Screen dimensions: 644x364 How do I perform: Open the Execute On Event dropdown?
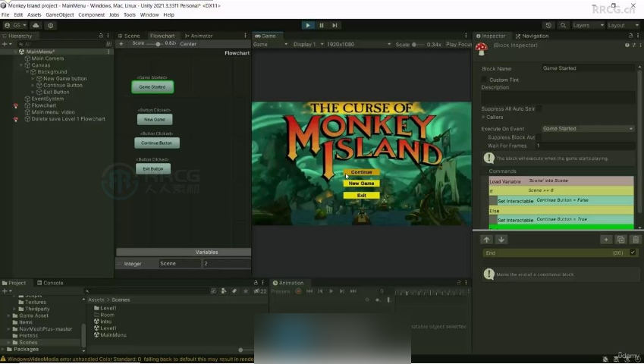point(588,129)
